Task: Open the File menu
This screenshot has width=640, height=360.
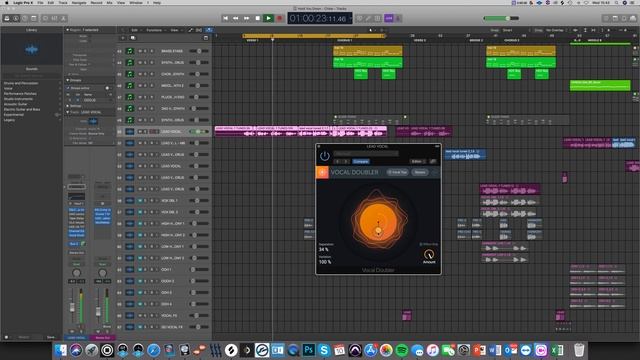Action: coord(40,2)
